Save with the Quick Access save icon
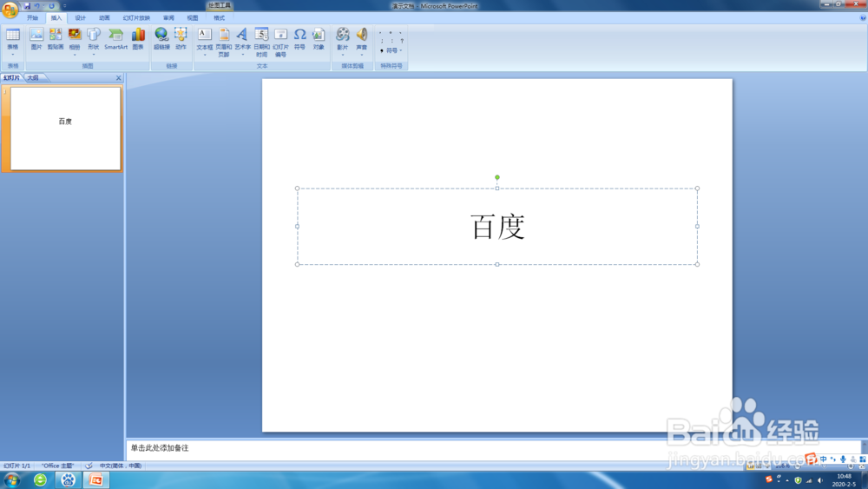Image resolution: width=868 pixels, height=489 pixels. coord(27,6)
